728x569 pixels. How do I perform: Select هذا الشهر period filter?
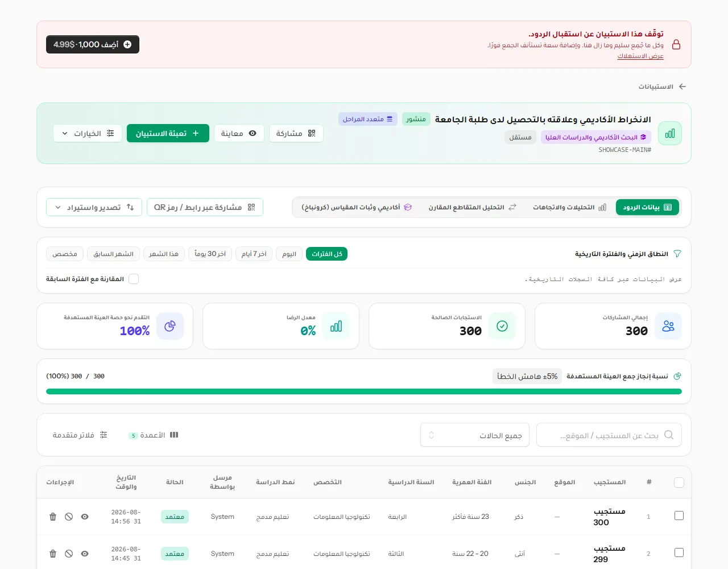click(164, 254)
